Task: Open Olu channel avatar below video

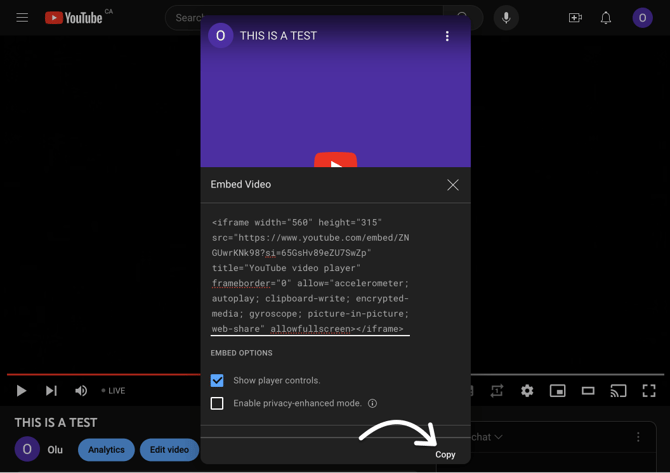Action: tap(27, 449)
